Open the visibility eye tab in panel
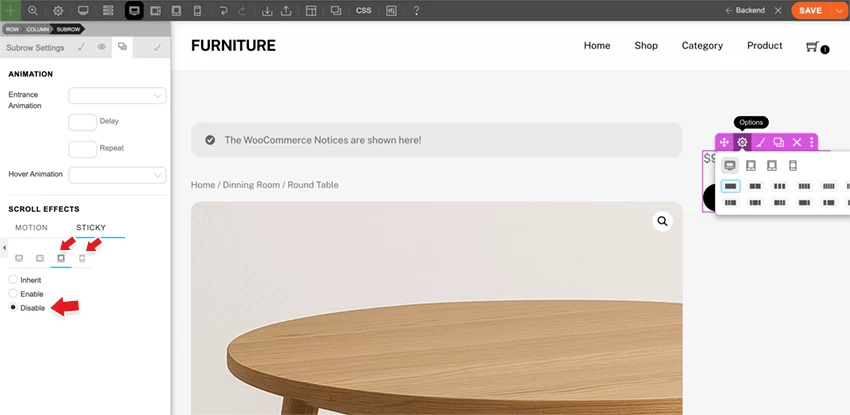Image resolution: width=850 pixels, height=415 pixels. (x=101, y=47)
